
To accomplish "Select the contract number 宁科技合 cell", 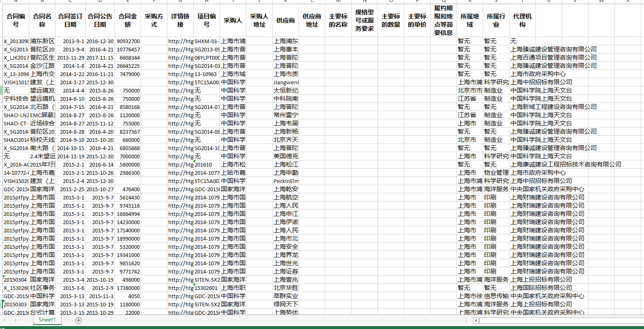I will (x=16, y=99).
